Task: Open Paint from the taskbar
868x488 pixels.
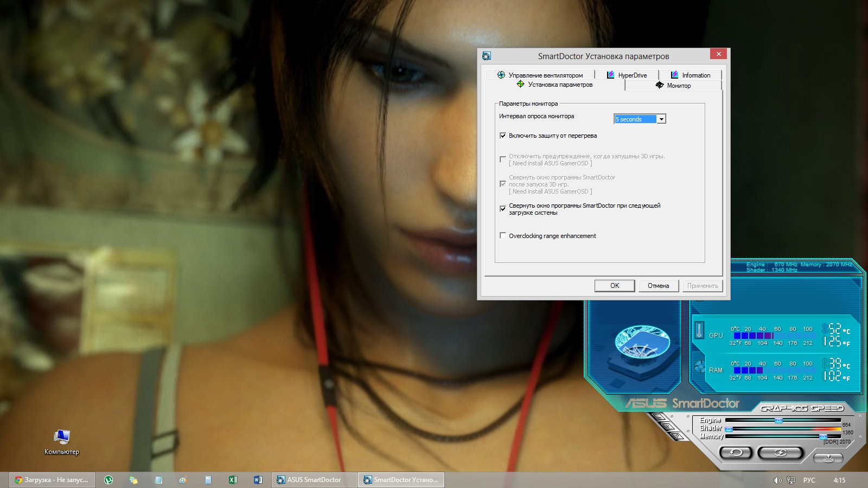Action: [x=183, y=480]
